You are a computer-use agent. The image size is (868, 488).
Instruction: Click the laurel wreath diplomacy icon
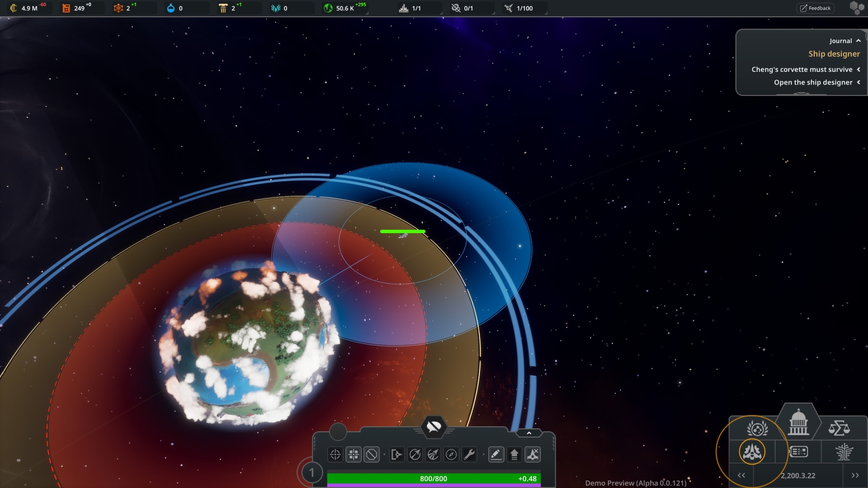point(757,428)
